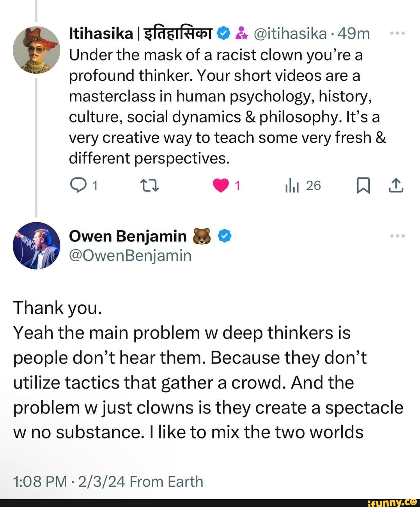Retweet Itihasika's comment
Image resolution: width=420 pixels, height=507 pixels.
click(149, 185)
